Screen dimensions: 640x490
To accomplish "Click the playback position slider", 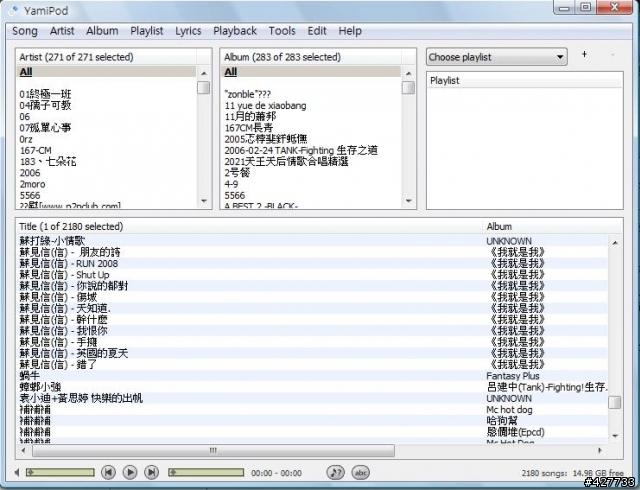I will (206, 472).
